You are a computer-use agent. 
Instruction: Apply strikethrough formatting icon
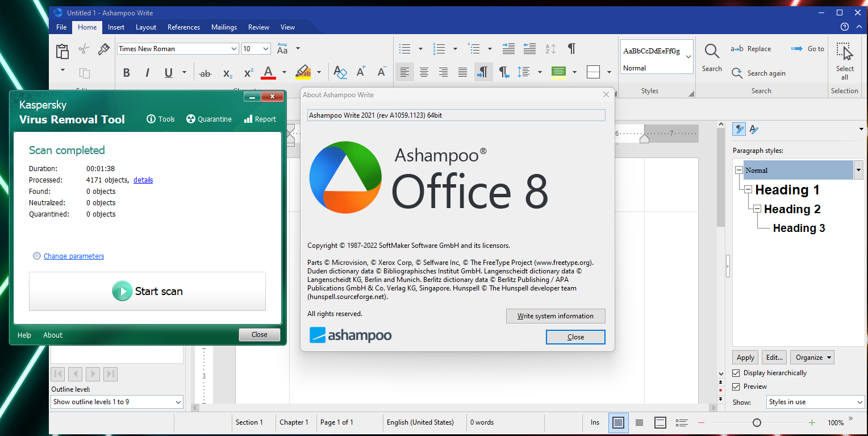[x=206, y=73]
